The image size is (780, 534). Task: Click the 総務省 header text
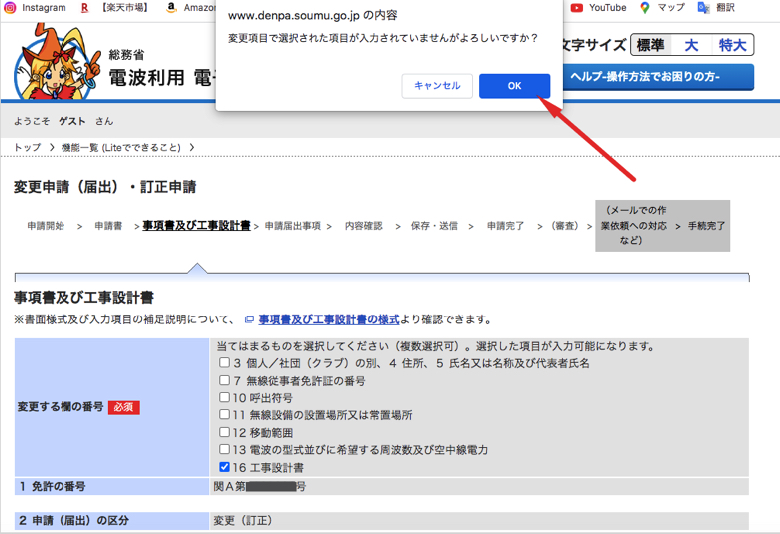(126, 54)
